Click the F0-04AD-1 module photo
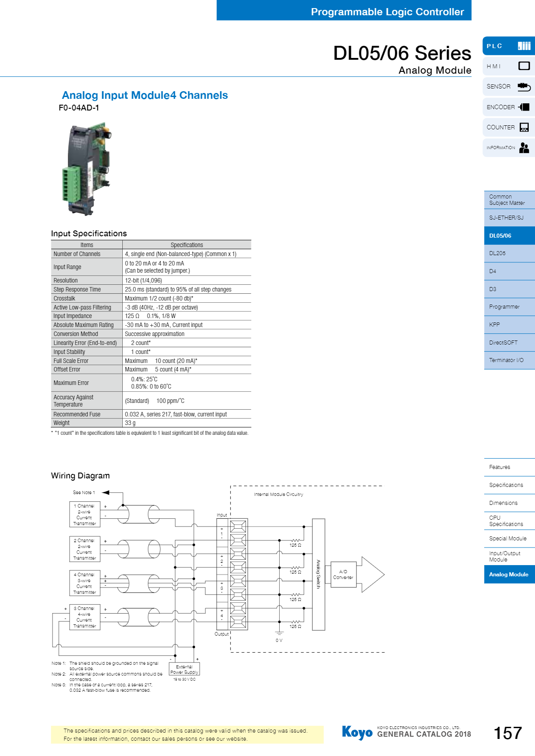Image resolution: width=535 pixels, height=756 pixels. click(86, 168)
